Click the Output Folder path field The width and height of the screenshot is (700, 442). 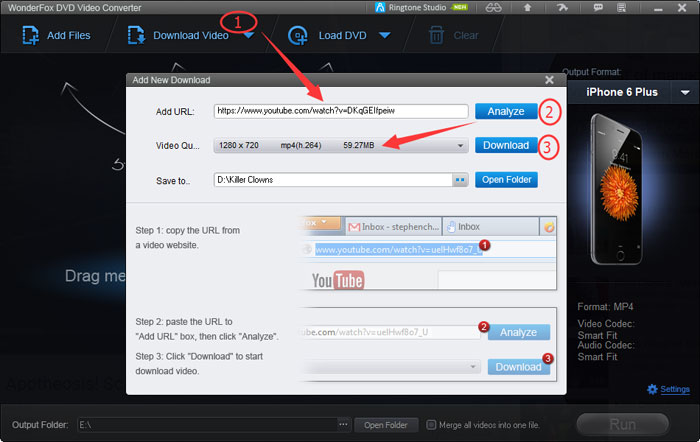pyautogui.click(x=208, y=425)
